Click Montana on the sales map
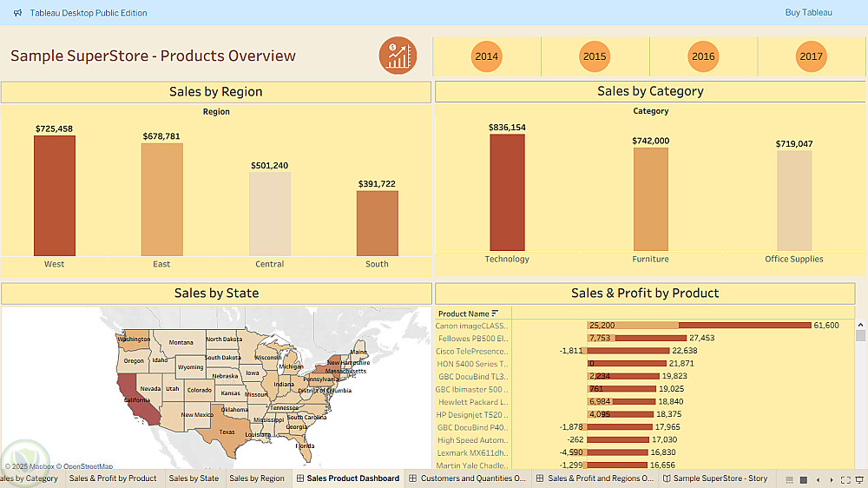The height and width of the screenshot is (488, 868). [x=181, y=342]
